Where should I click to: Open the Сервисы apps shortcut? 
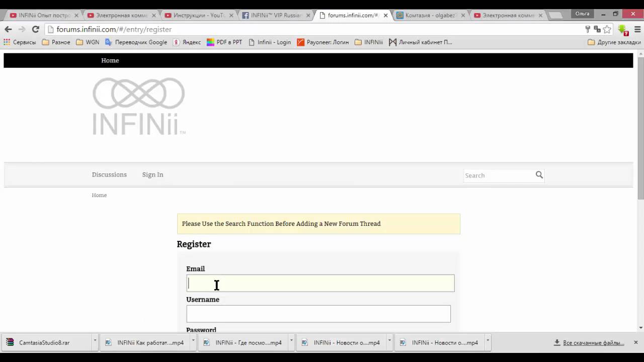[20, 42]
